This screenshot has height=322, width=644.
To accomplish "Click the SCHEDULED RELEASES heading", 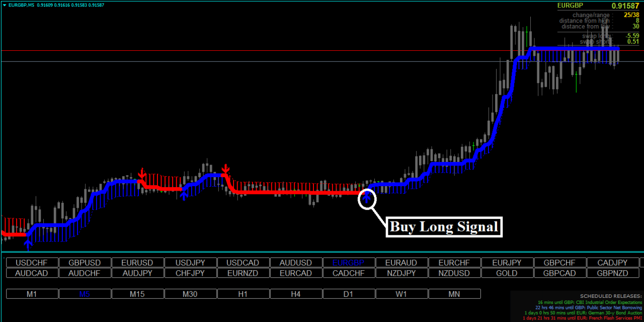I will (611, 296).
